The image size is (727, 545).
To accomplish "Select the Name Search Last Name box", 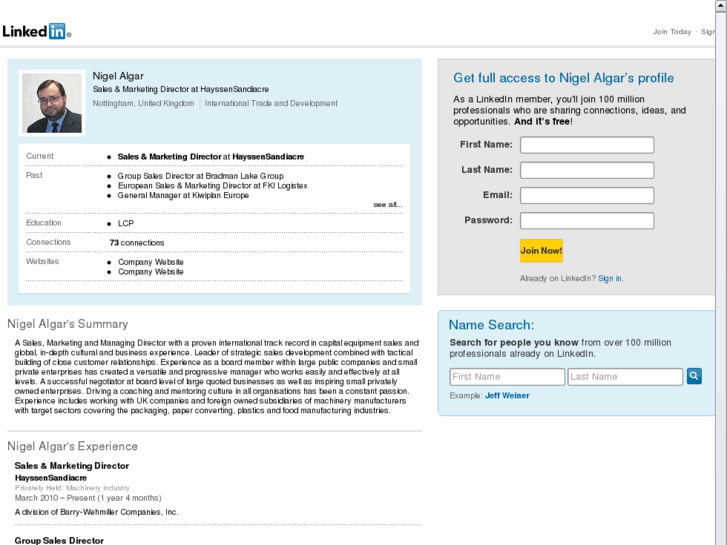I will (625, 377).
